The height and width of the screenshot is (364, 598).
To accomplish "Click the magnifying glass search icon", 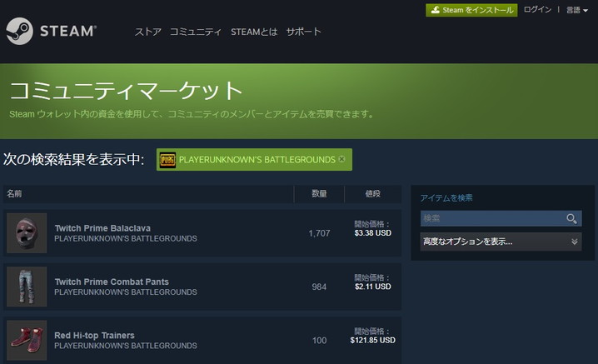I will pyautogui.click(x=571, y=218).
